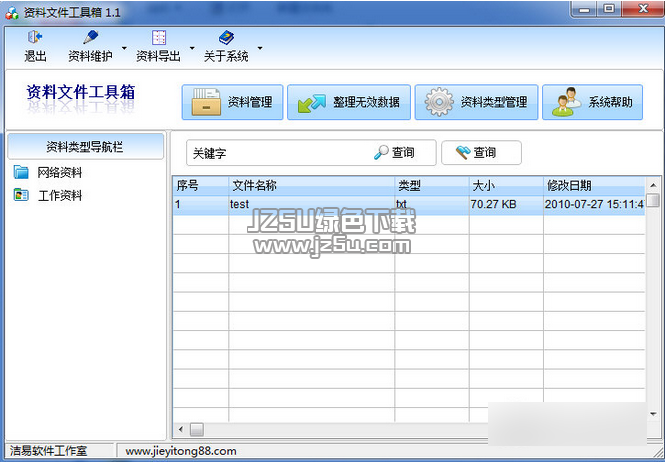The width and height of the screenshot is (665, 462).
Task: Select the 工作资料 tree item
Action: click(x=48, y=195)
